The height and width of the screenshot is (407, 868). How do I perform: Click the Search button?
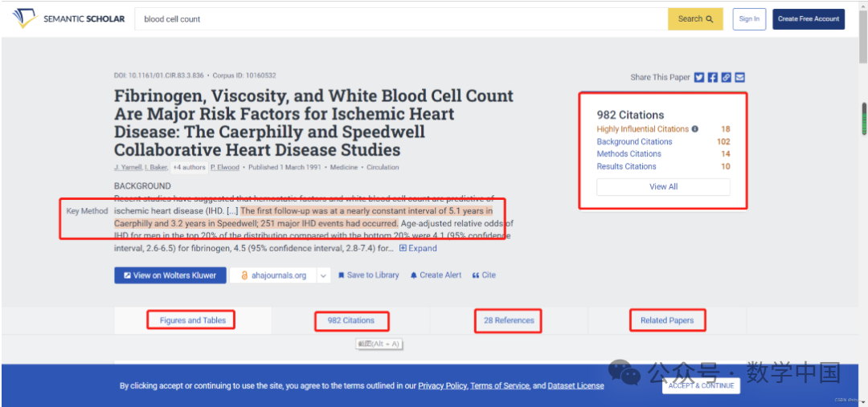tap(695, 18)
